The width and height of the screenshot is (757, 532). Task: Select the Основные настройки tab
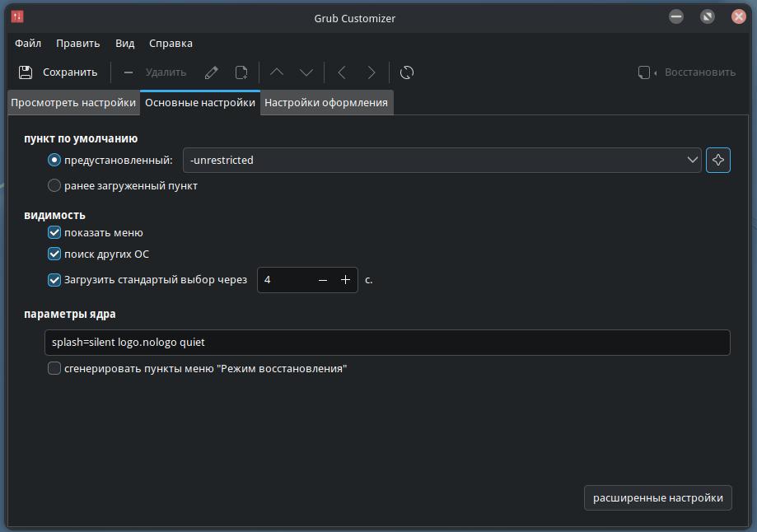pos(200,102)
